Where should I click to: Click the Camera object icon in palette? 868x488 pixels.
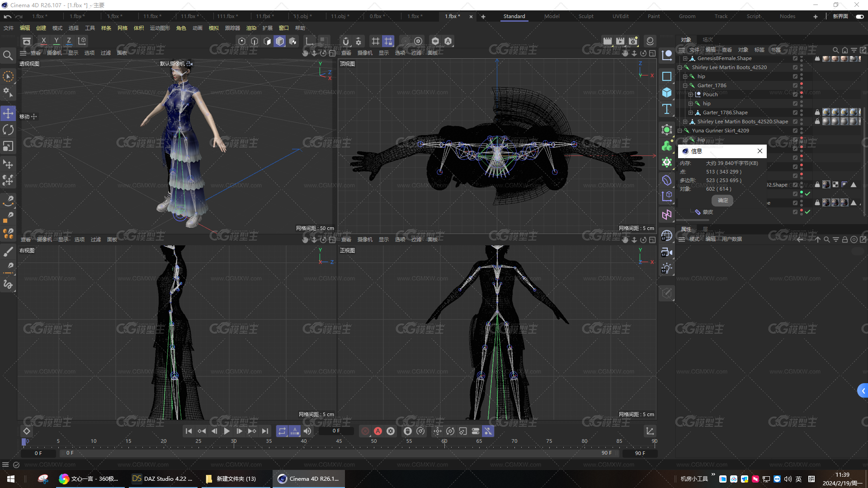click(666, 252)
